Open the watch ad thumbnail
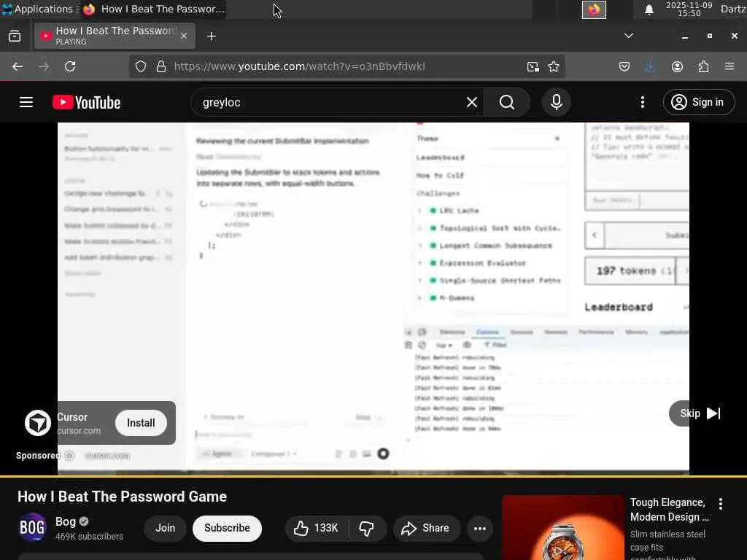This screenshot has height=560, width=747. 563,528
